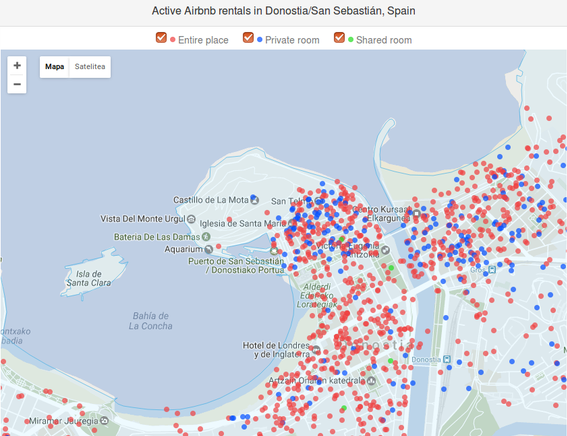Click the Castillo de La Mota marker icon
This screenshot has width=567, height=436.
pos(255,200)
